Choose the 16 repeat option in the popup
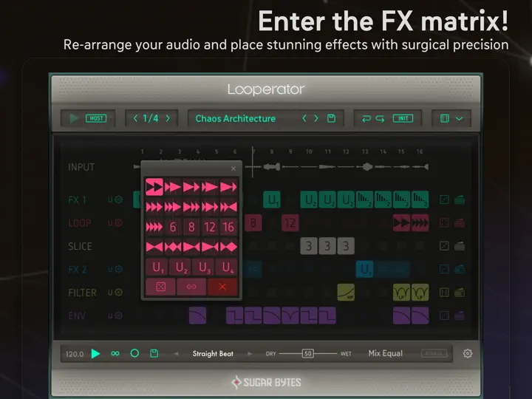 [x=228, y=227]
